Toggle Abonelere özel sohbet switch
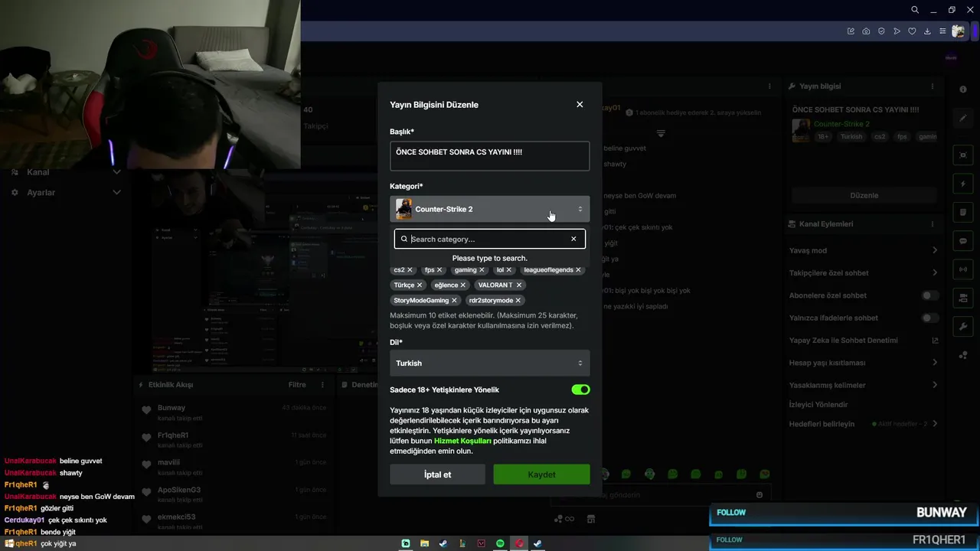Image resolution: width=980 pixels, height=551 pixels. point(929,295)
